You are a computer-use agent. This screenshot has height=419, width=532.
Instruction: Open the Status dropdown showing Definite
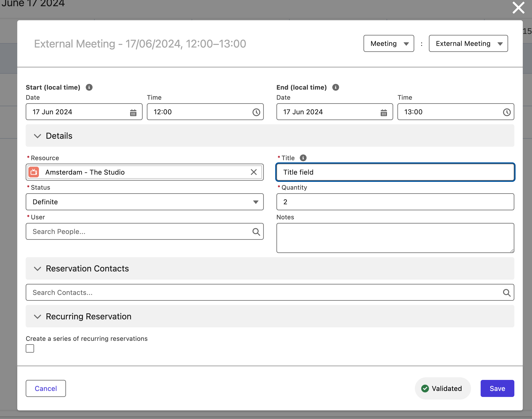pos(145,202)
